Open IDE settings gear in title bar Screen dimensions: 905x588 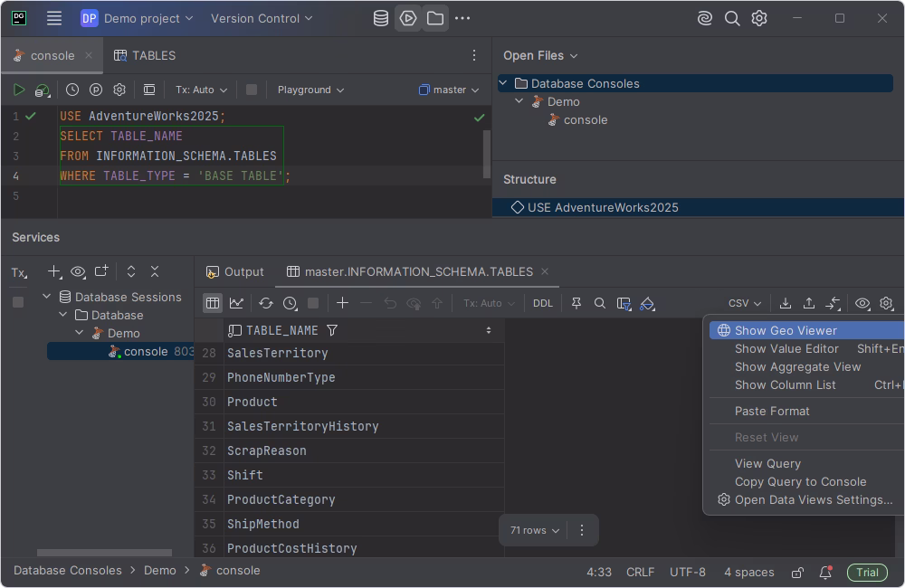(x=759, y=18)
